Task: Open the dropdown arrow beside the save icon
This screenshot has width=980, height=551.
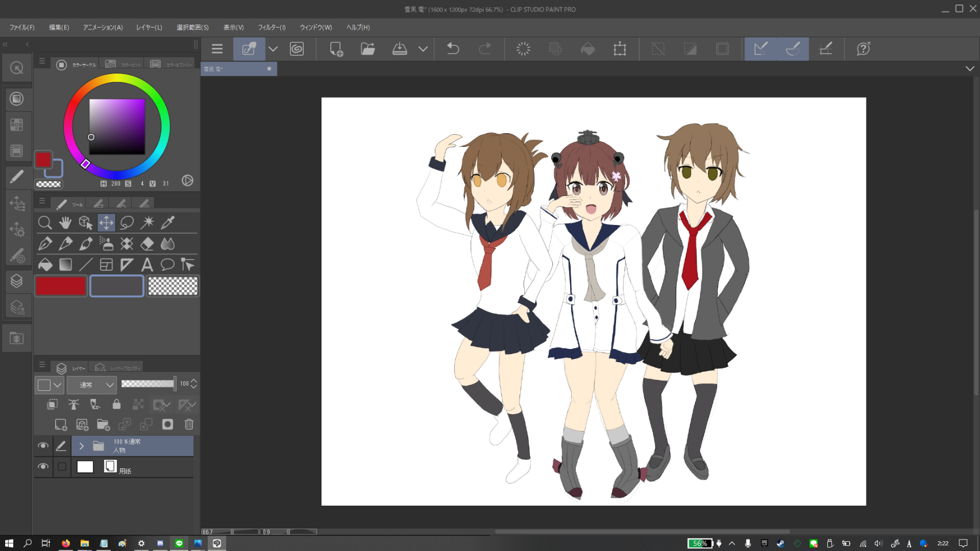Action: coord(423,49)
